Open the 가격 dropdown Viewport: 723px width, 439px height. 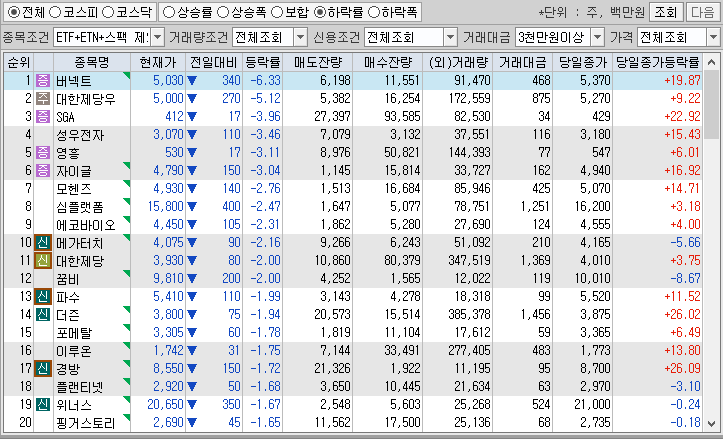(x=712, y=37)
